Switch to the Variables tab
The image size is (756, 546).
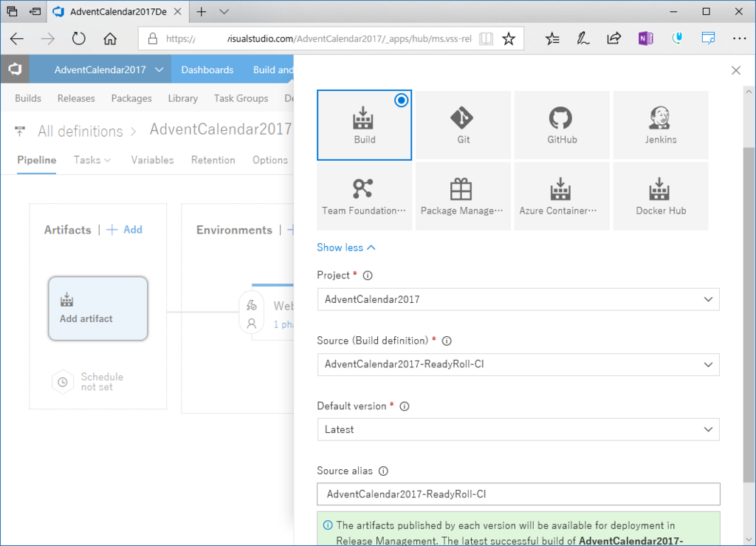click(152, 160)
